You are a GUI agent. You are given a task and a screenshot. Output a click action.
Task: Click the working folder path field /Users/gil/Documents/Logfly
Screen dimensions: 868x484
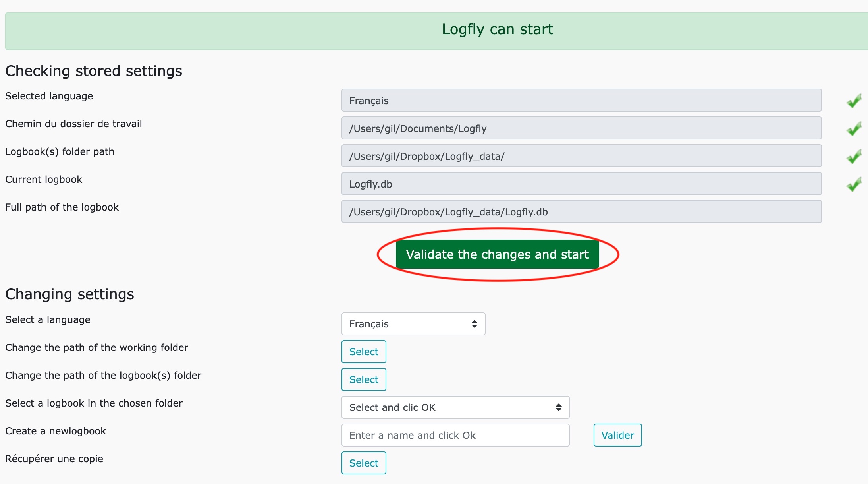tap(581, 128)
